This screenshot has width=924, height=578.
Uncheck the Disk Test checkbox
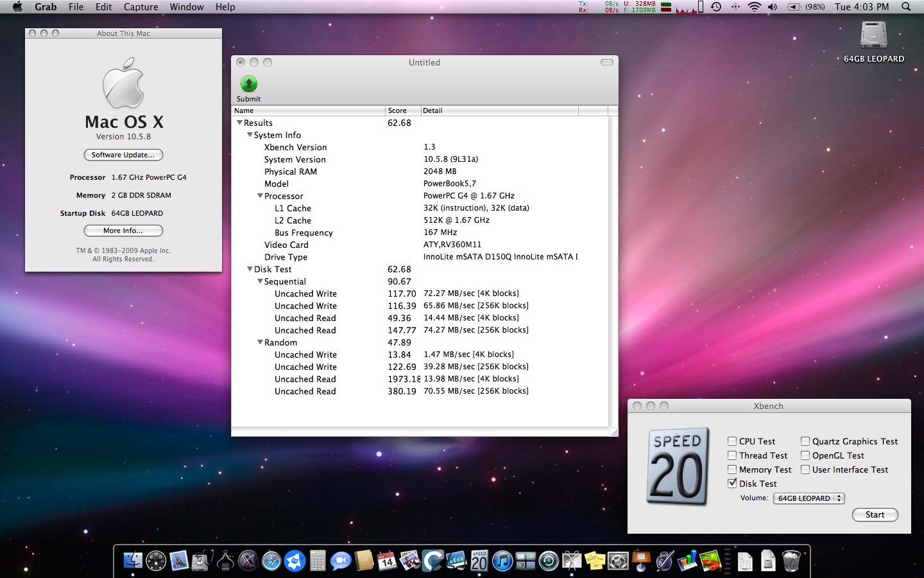(732, 484)
